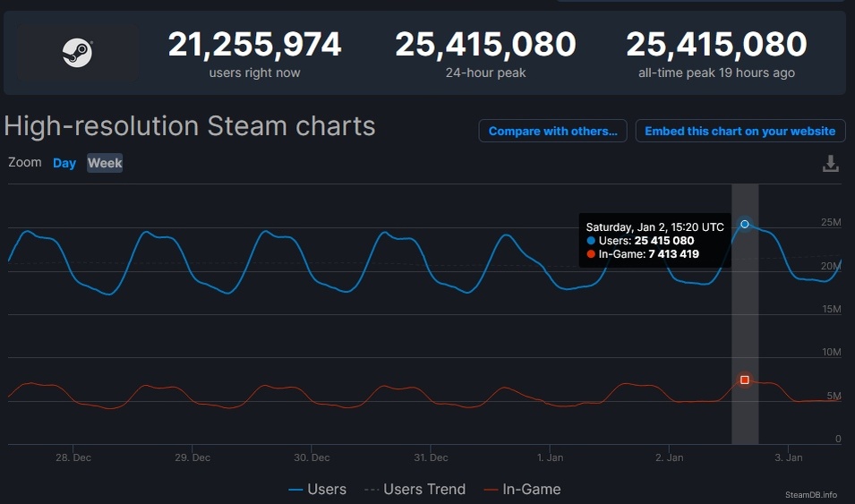Toggle the In-Game series in legend
This screenshot has height=504, width=855.
[x=522, y=490]
